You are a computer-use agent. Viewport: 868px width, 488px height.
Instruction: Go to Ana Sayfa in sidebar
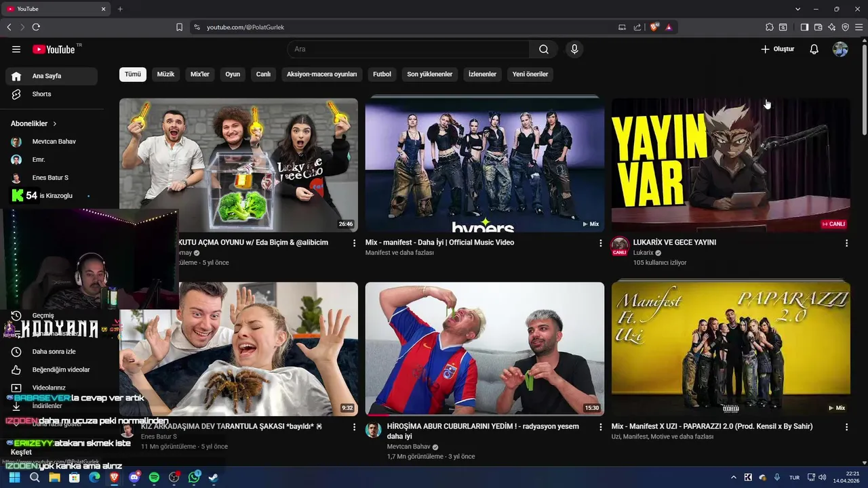(52, 76)
